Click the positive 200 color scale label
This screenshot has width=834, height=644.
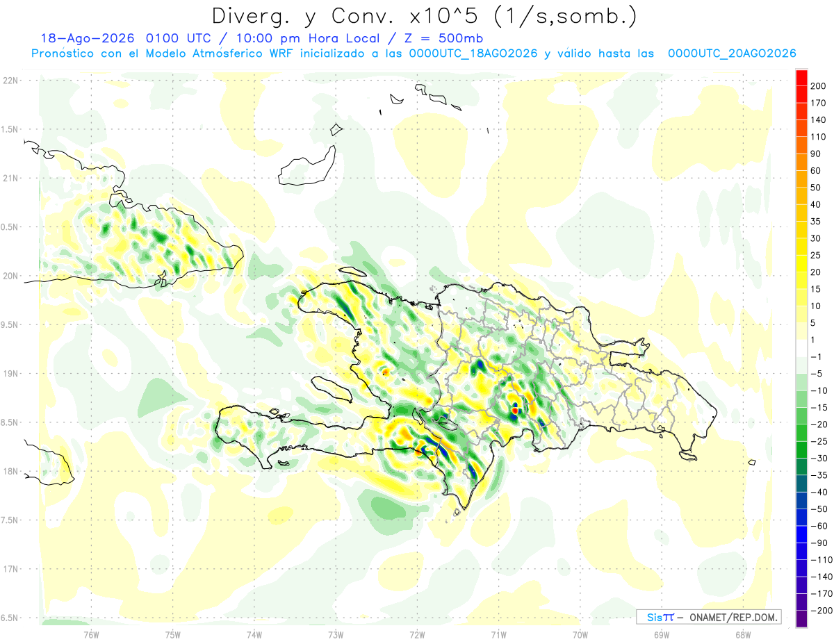coord(819,85)
